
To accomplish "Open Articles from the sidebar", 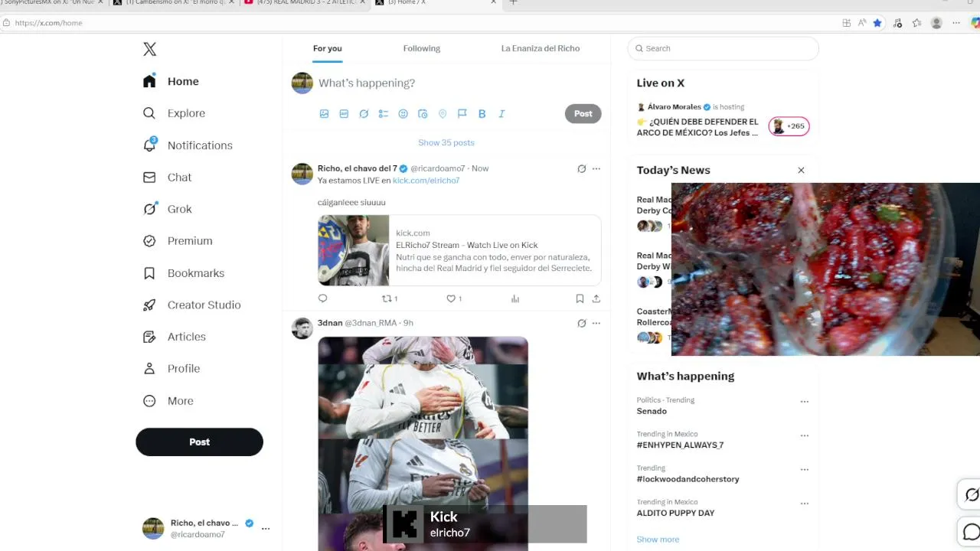I will click(x=174, y=337).
